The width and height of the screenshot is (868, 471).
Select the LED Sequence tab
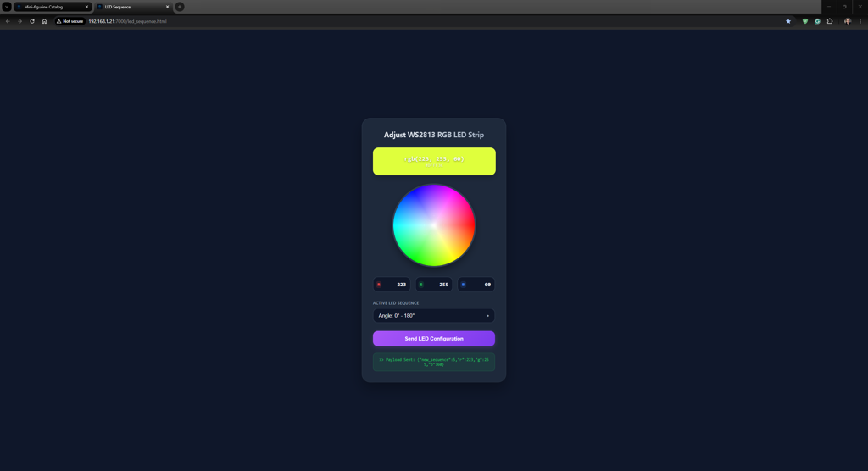(x=133, y=7)
